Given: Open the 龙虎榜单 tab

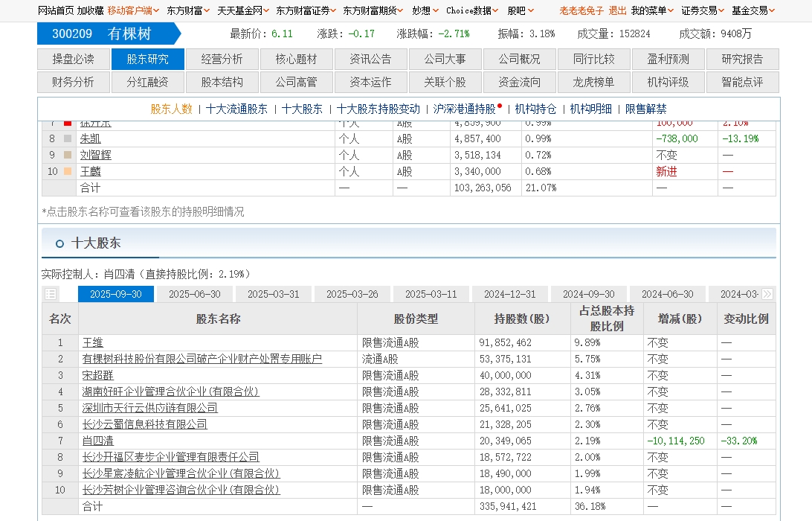Looking at the screenshot, I should (x=594, y=82).
